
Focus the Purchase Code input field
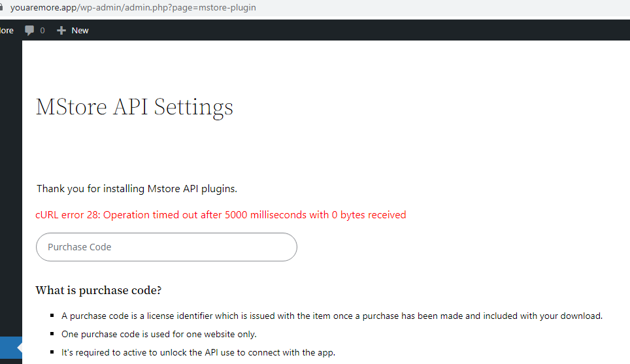coord(167,247)
